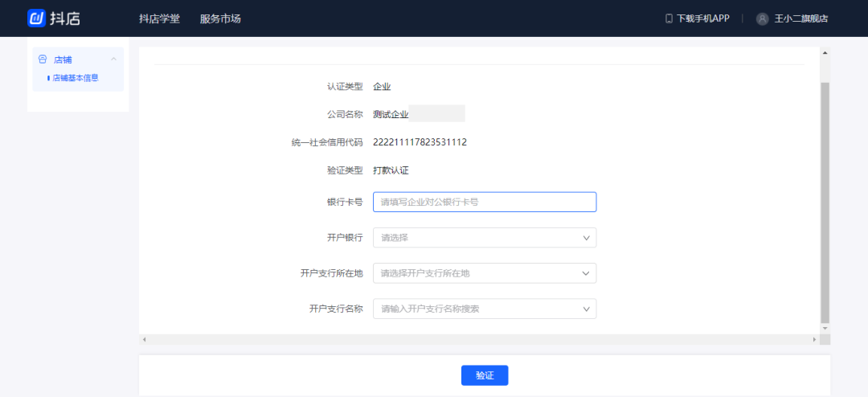
Task: Open 服务市场 from top navigation
Action: [x=220, y=18]
